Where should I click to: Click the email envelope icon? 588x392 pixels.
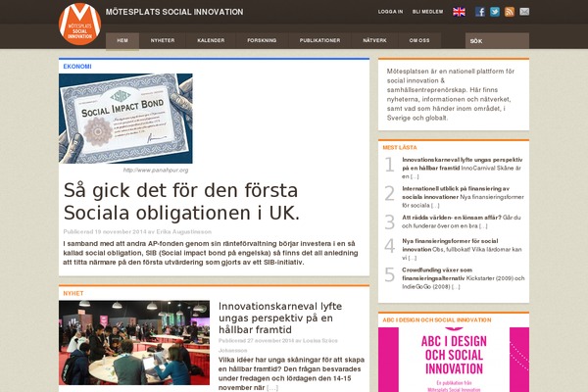point(524,12)
